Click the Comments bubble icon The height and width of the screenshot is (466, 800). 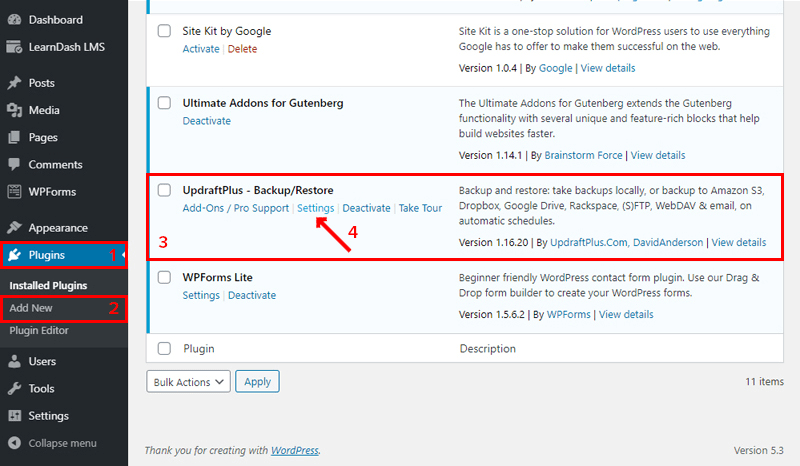pyautogui.click(x=14, y=164)
